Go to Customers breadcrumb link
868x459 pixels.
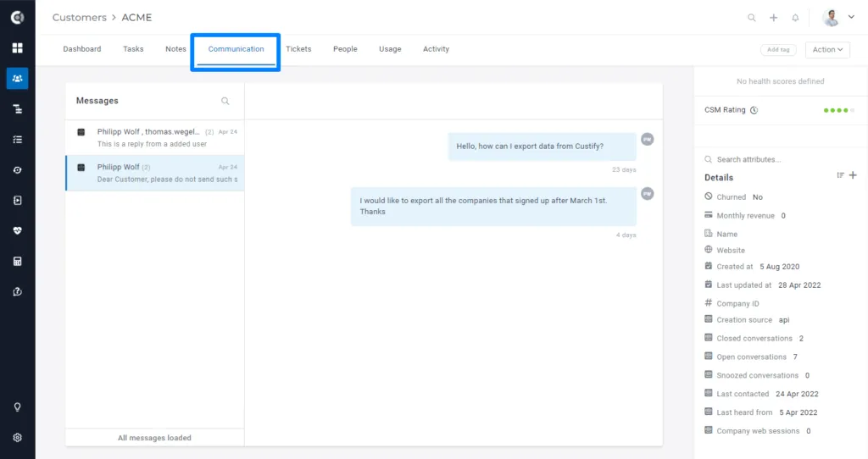coord(79,17)
